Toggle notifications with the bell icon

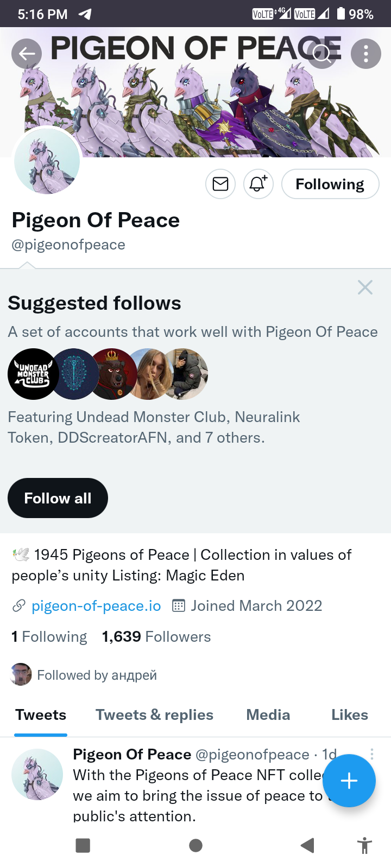pyautogui.click(x=258, y=184)
